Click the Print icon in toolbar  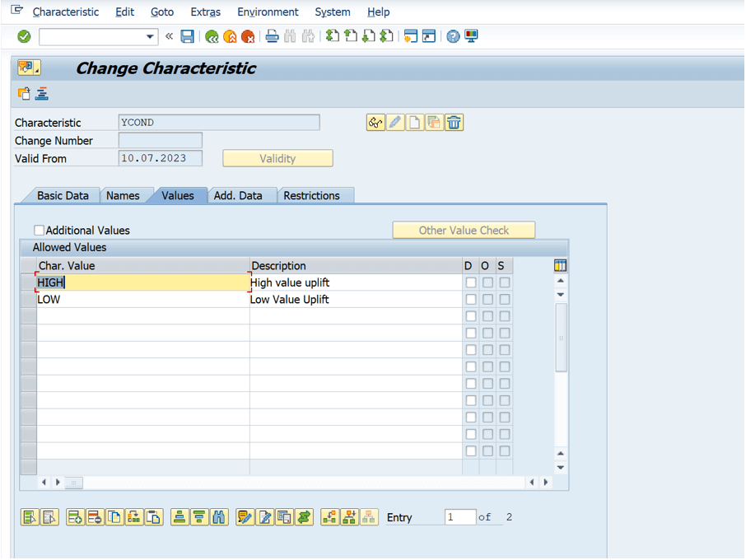[273, 36]
